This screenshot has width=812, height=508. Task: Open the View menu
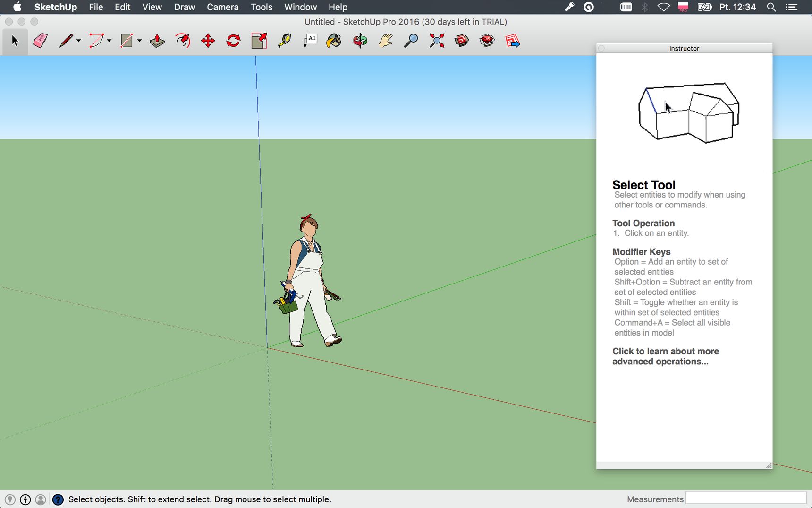(152, 7)
